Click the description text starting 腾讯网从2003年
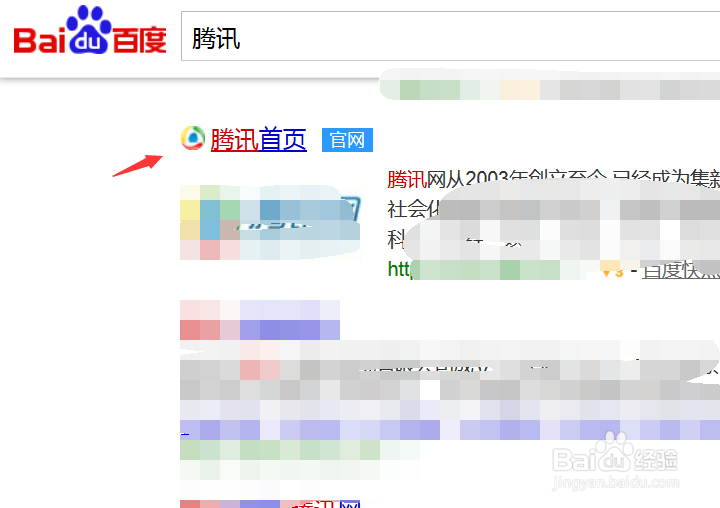 click(553, 209)
